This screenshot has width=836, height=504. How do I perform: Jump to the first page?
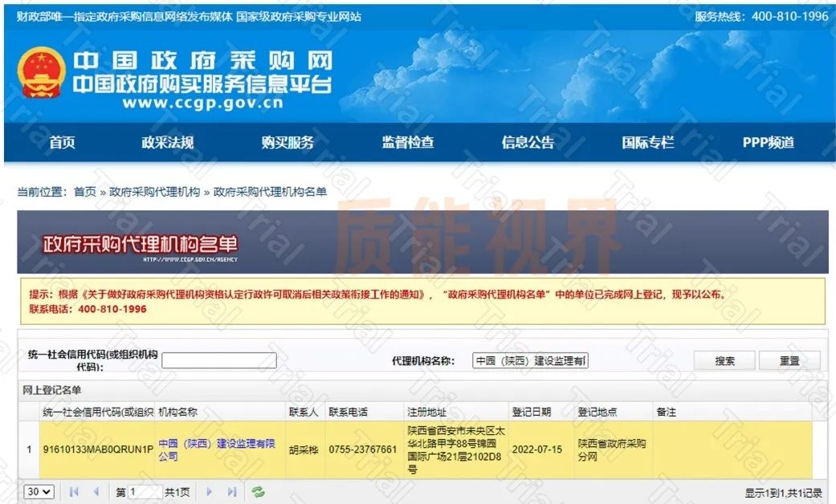click(x=72, y=492)
